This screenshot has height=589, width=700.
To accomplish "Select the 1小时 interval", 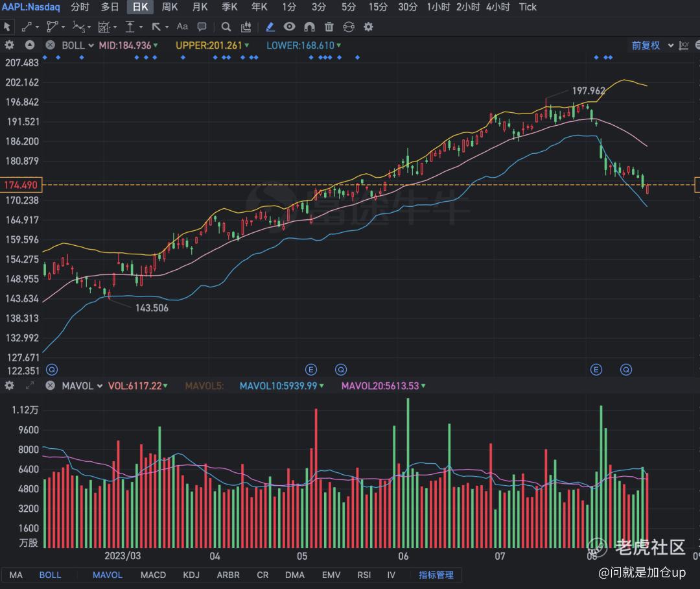I will pyautogui.click(x=438, y=7).
